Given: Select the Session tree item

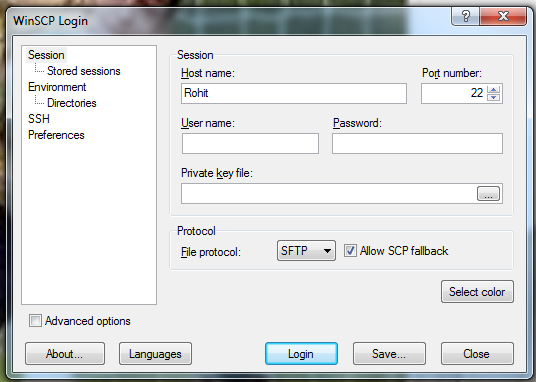Looking at the screenshot, I should [x=46, y=55].
